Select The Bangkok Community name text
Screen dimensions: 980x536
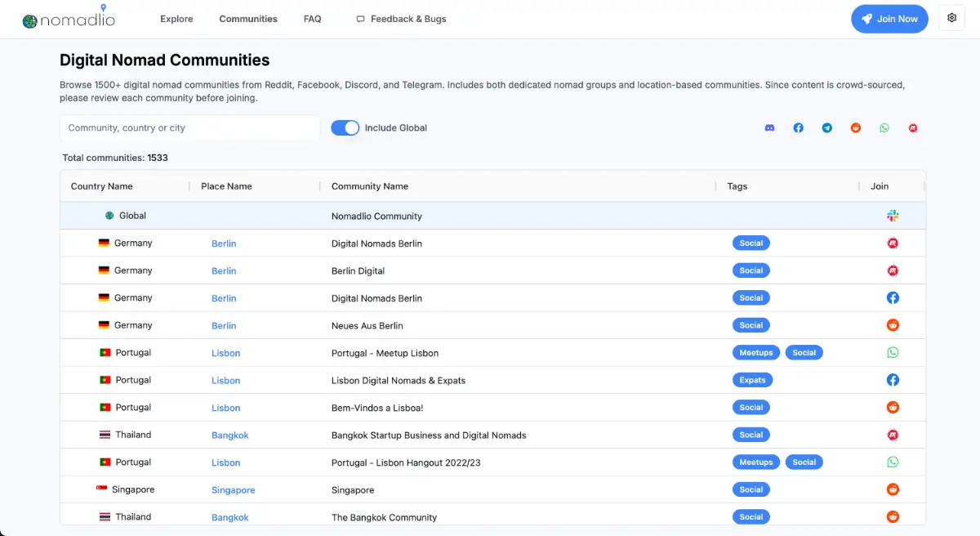point(384,518)
